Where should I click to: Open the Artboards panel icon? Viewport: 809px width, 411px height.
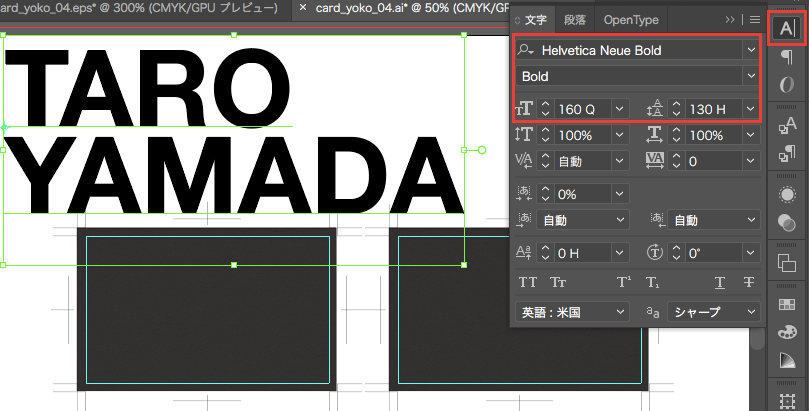click(x=787, y=396)
